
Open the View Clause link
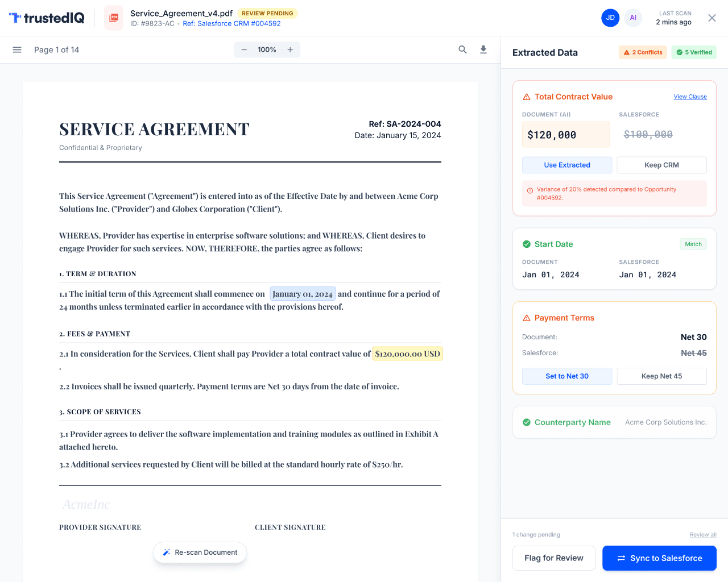point(690,97)
